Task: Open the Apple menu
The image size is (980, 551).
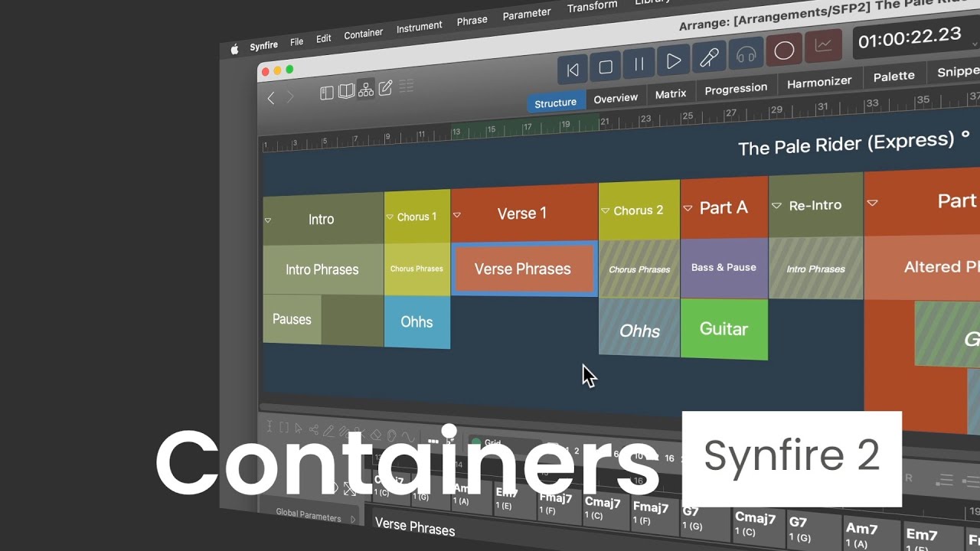Action: click(234, 50)
